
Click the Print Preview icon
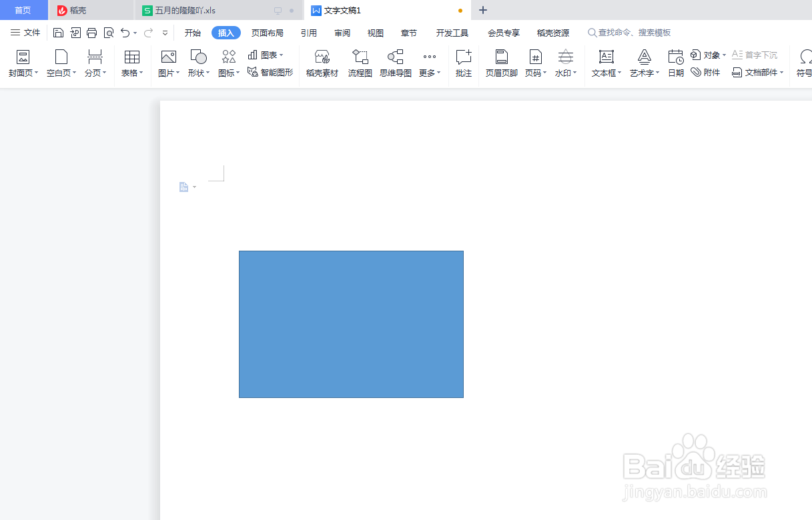coord(109,33)
